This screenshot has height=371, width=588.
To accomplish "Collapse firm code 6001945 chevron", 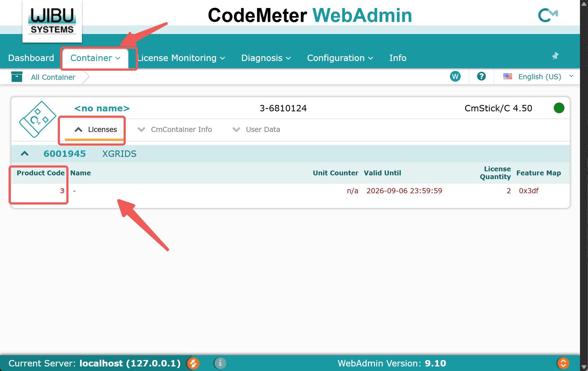I will pos(25,154).
